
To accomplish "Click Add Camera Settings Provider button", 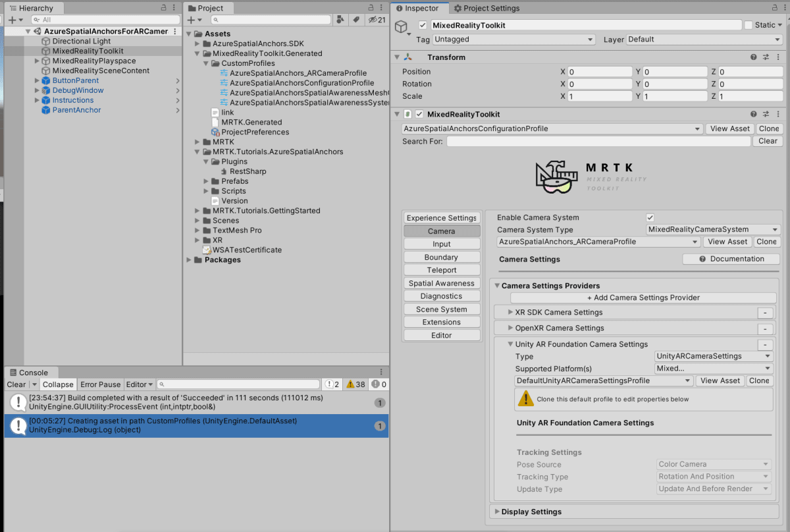I will (643, 298).
